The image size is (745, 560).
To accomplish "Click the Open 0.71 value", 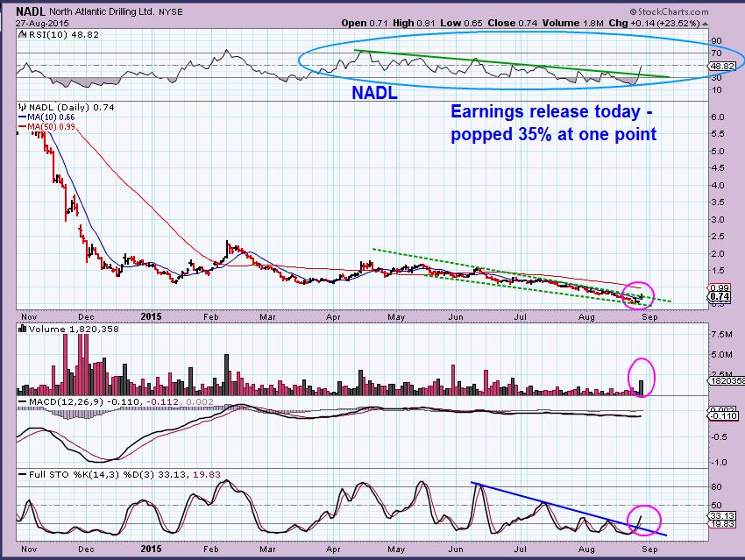I will click(365, 23).
